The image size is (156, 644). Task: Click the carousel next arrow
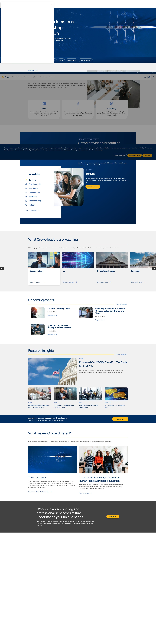coord(154,269)
